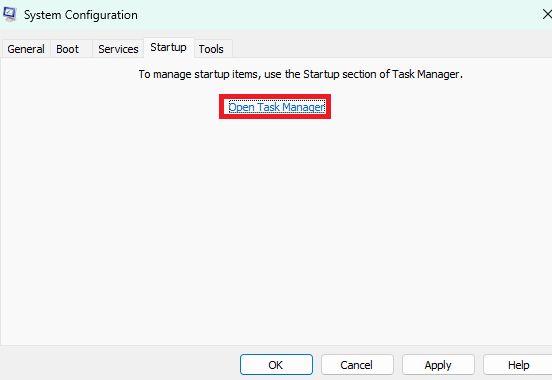This screenshot has width=552, height=380.
Task: Confirm with the OK button
Action: click(x=276, y=365)
